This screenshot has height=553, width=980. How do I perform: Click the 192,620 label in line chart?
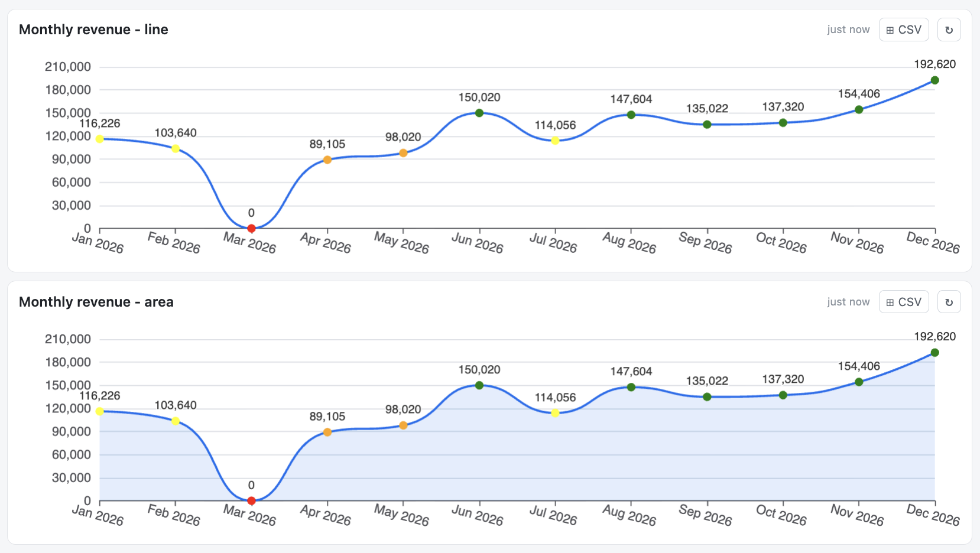point(935,64)
